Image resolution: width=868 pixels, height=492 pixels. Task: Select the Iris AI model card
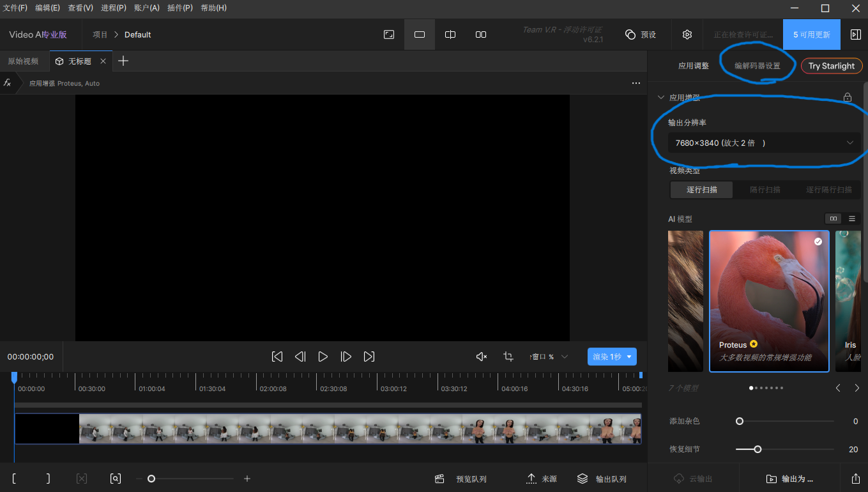point(849,301)
